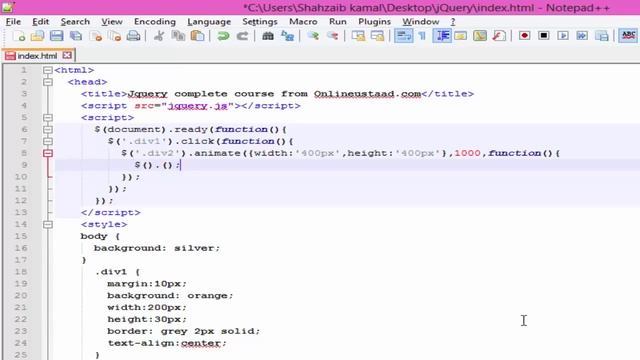
Task: Open the ? help menu
Action: (453, 22)
